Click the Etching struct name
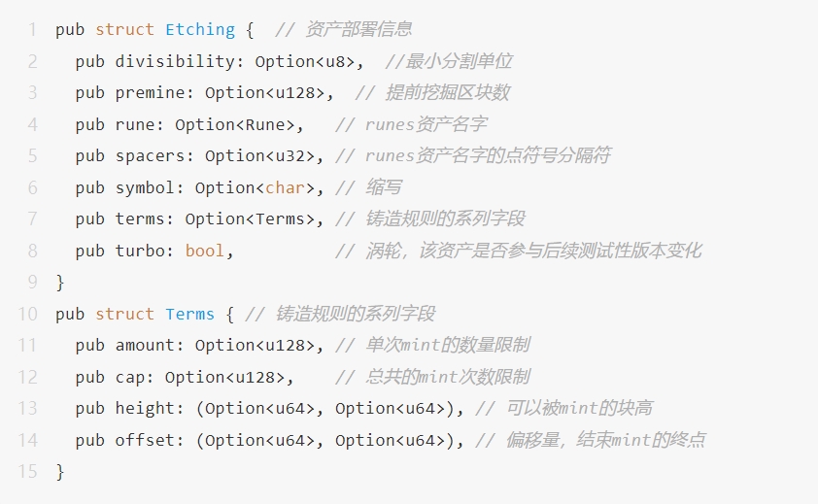This screenshot has height=504, width=818. (200, 30)
